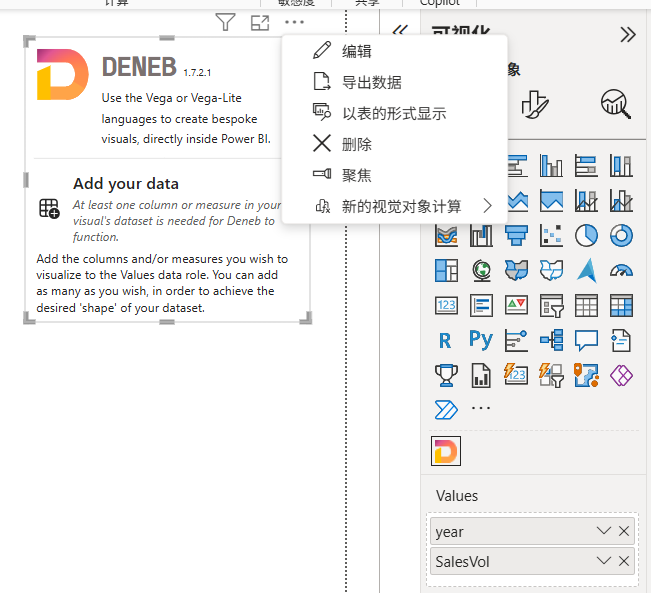Select the multi-row card visual
Screen dimensions: 651x593
tap(481, 306)
